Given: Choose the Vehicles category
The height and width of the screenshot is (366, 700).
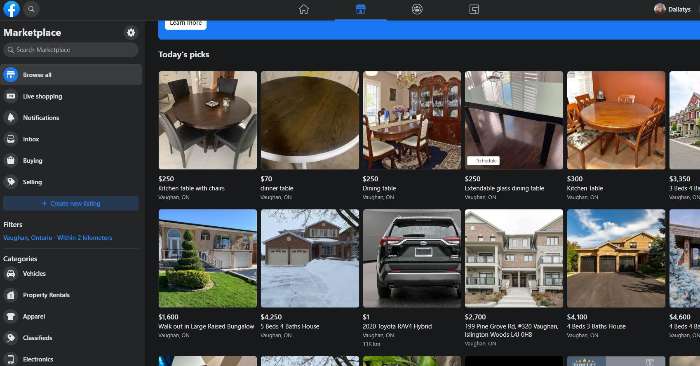Looking at the screenshot, I should click(x=72, y=274).
